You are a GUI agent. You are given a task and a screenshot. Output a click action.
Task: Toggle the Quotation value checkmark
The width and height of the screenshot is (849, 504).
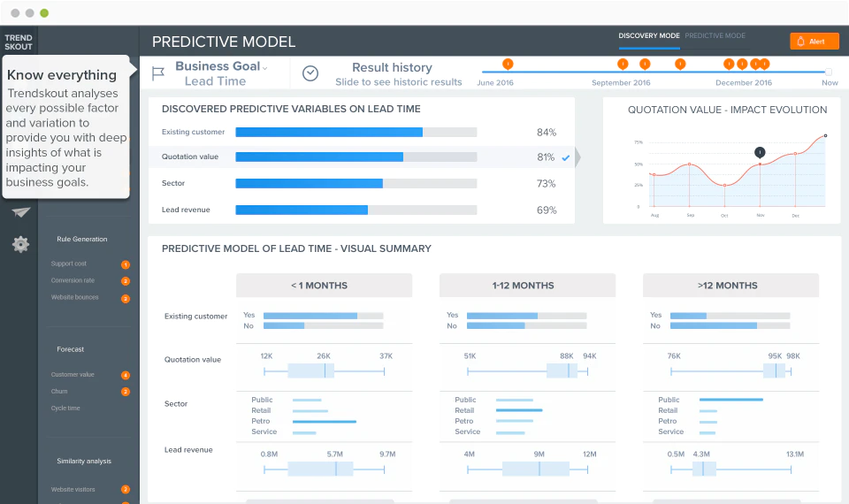(566, 158)
